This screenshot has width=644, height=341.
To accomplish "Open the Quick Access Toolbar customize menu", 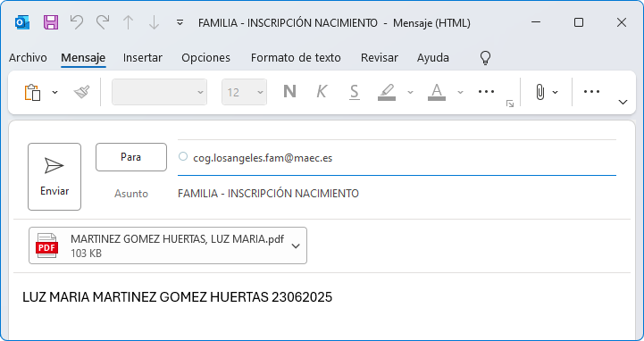I will click(180, 22).
